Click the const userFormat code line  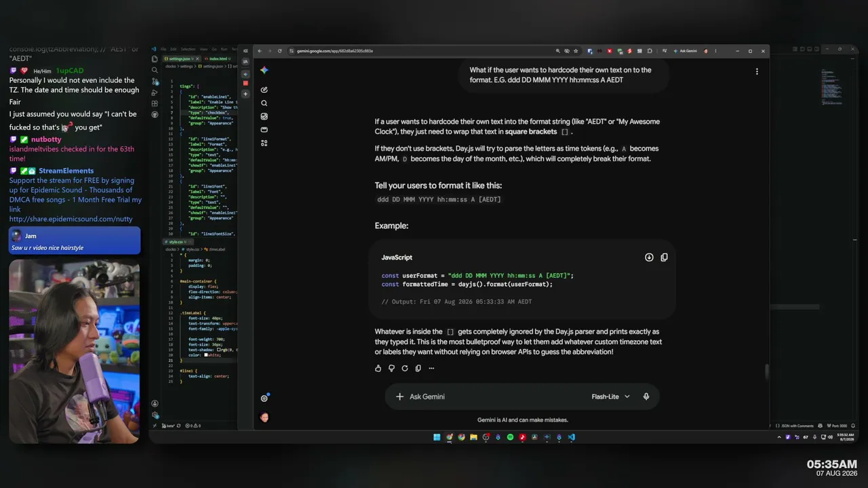pos(477,276)
